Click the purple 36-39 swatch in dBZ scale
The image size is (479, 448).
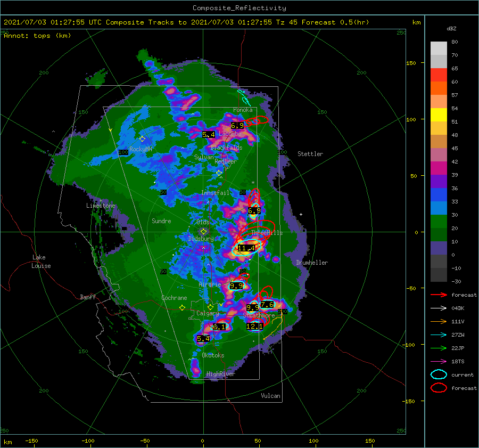[x=439, y=181]
